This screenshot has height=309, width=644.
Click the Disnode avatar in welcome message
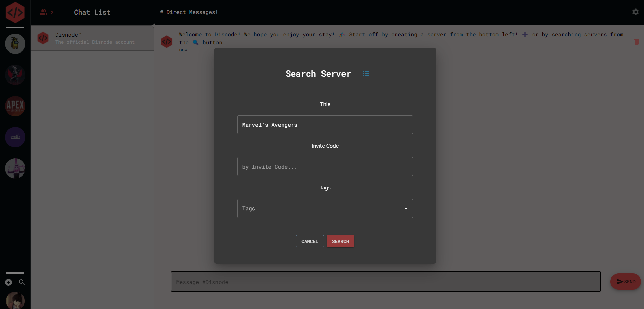point(167,42)
